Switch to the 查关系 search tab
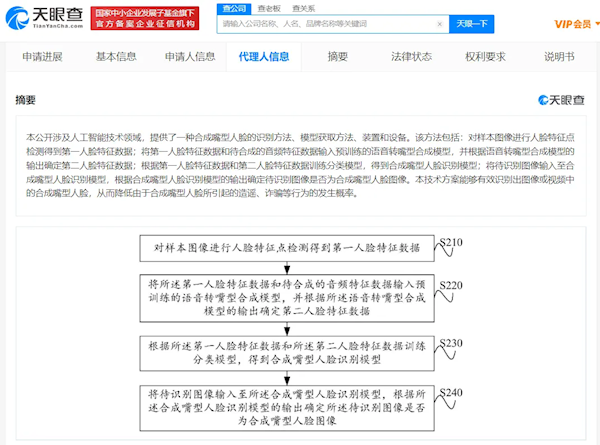Image resolution: width=600 pixels, height=445 pixels. click(303, 9)
